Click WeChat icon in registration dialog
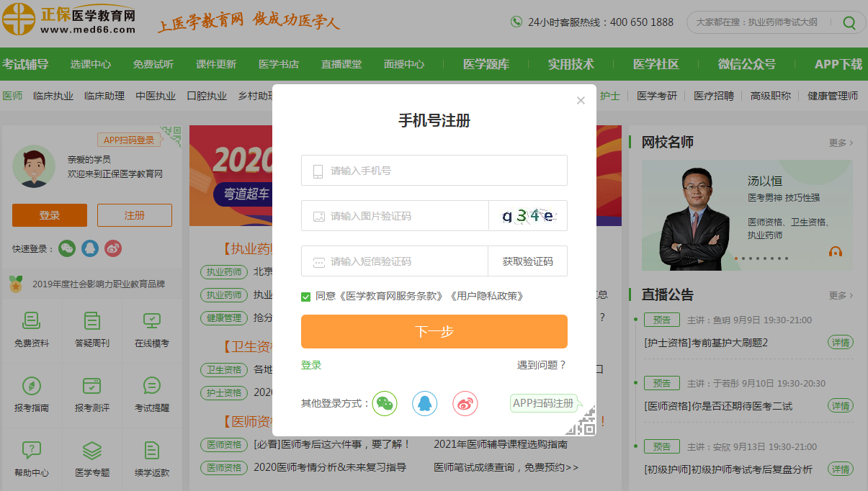 point(385,403)
